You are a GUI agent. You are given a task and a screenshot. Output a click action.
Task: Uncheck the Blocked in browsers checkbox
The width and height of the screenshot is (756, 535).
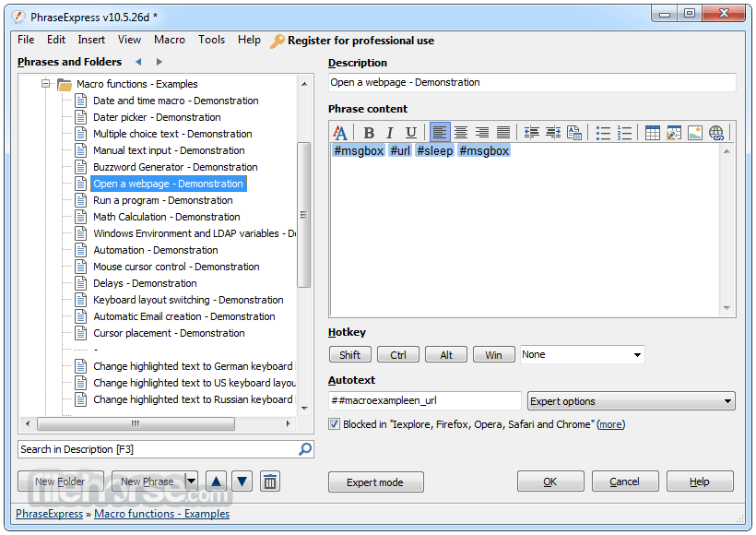335,424
